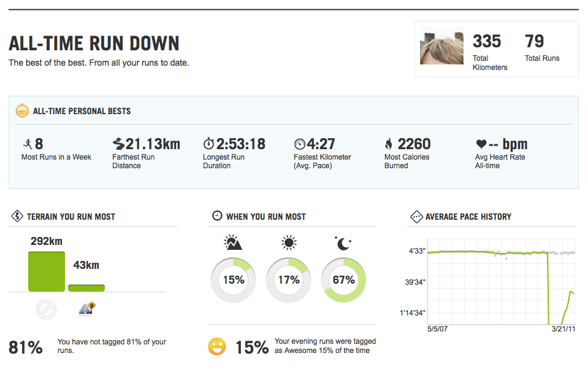588x380 pixels.
Task: Click the tall 292km green terrain bar
Action: (x=46, y=271)
